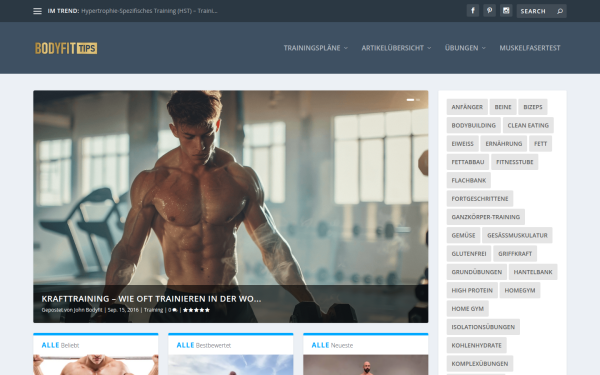Screen dimensions: 600x375
Task: Select the High Protein tag
Action: point(472,290)
